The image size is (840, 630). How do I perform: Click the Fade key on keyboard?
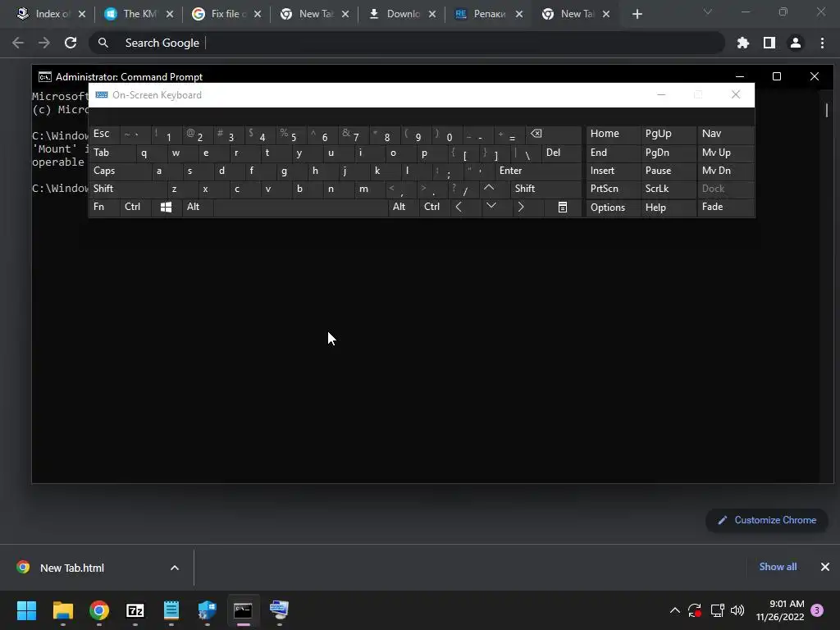pos(725,208)
